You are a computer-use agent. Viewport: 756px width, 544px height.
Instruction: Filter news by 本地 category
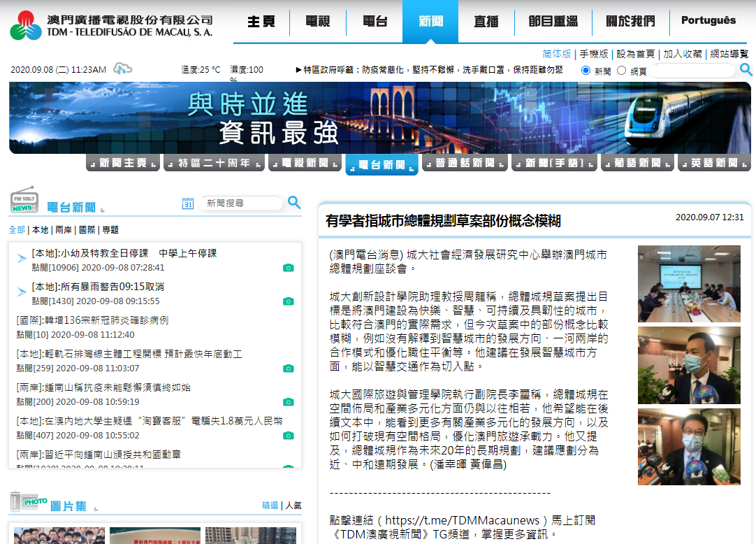pyautogui.click(x=40, y=230)
